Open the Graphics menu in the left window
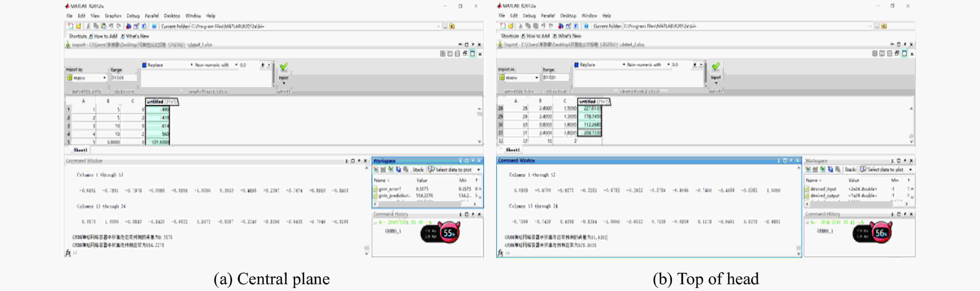Image resolution: width=980 pixels, height=291 pixels. (x=113, y=16)
